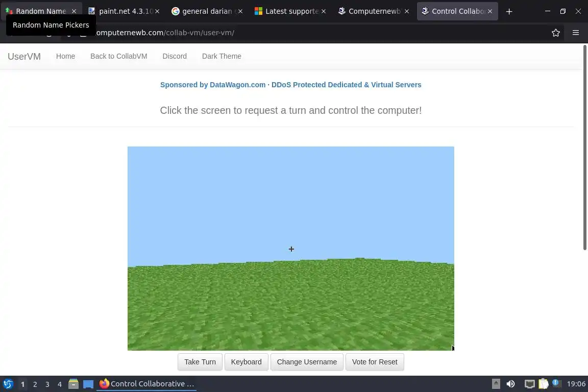Open the volume control tray icon
588x392 pixels.
point(510,384)
